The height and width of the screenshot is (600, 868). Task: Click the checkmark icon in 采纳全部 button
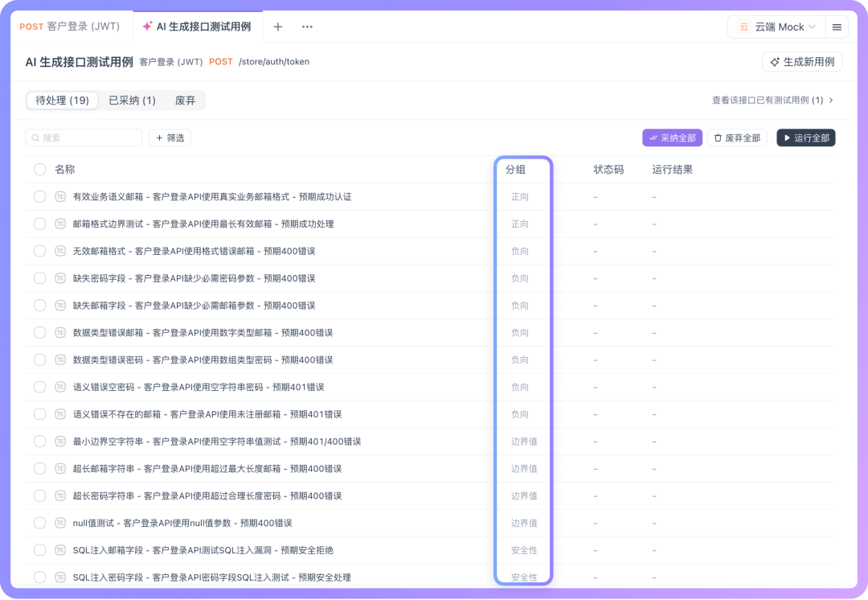point(653,138)
